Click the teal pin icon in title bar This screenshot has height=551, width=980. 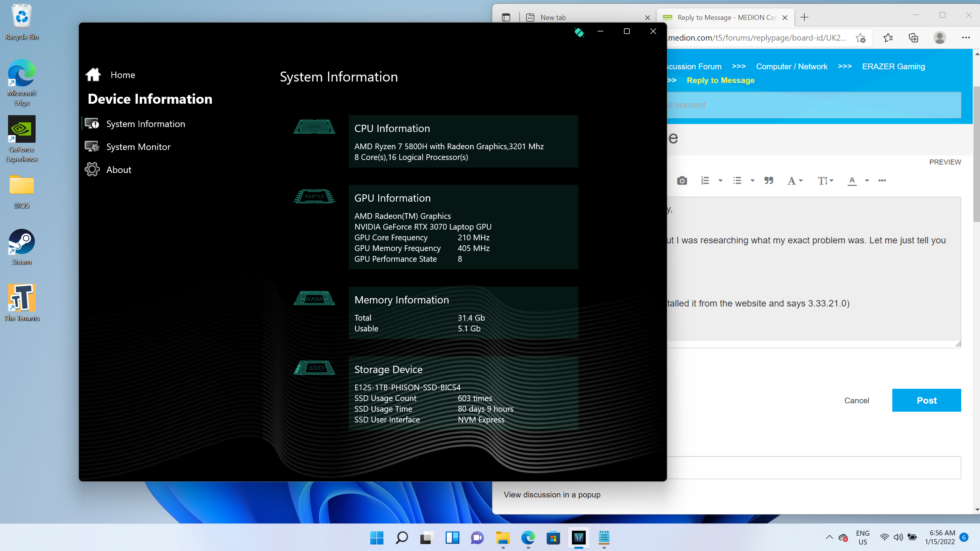tap(579, 32)
